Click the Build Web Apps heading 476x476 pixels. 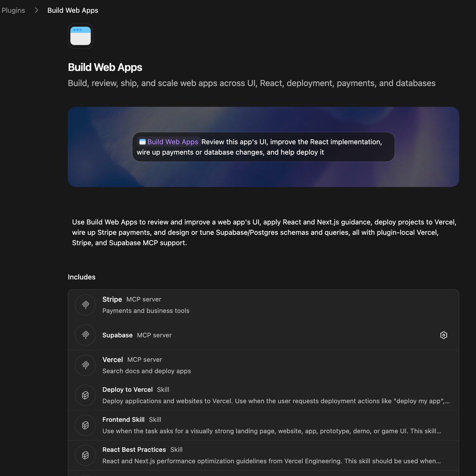tap(105, 67)
